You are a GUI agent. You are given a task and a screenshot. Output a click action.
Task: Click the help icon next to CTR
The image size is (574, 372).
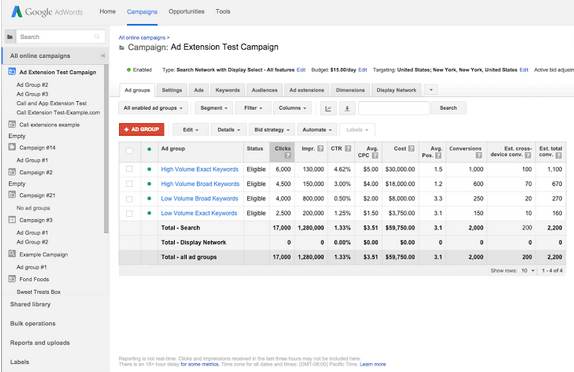[x=348, y=149]
